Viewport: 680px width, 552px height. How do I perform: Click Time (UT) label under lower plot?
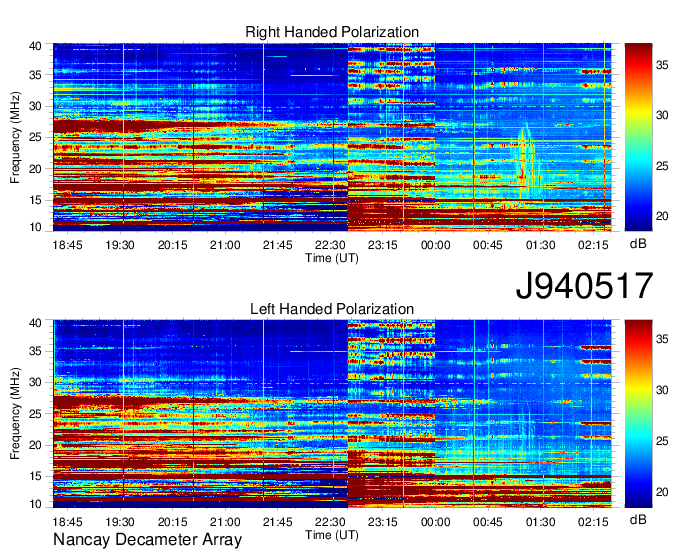pos(332,535)
